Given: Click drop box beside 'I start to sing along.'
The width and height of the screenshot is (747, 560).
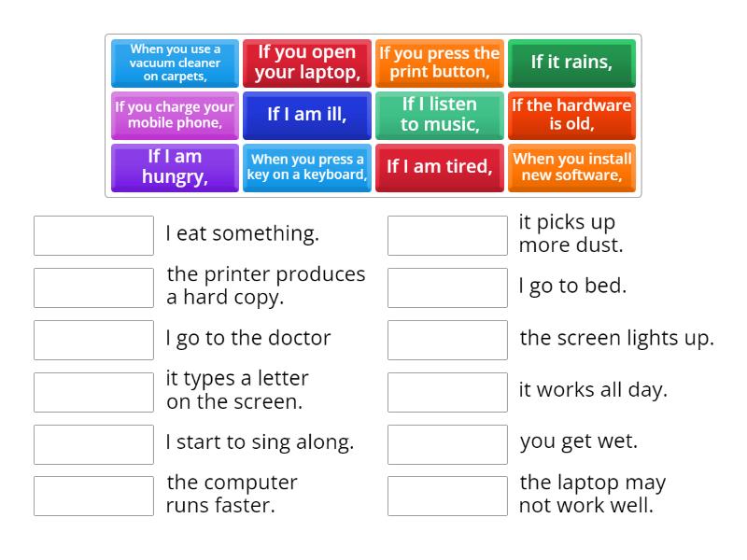Looking at the screenshot, I should point(93,444).
